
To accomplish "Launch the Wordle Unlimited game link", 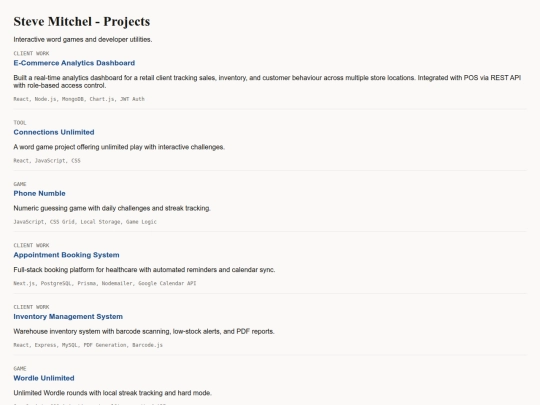I will (44, 378).
